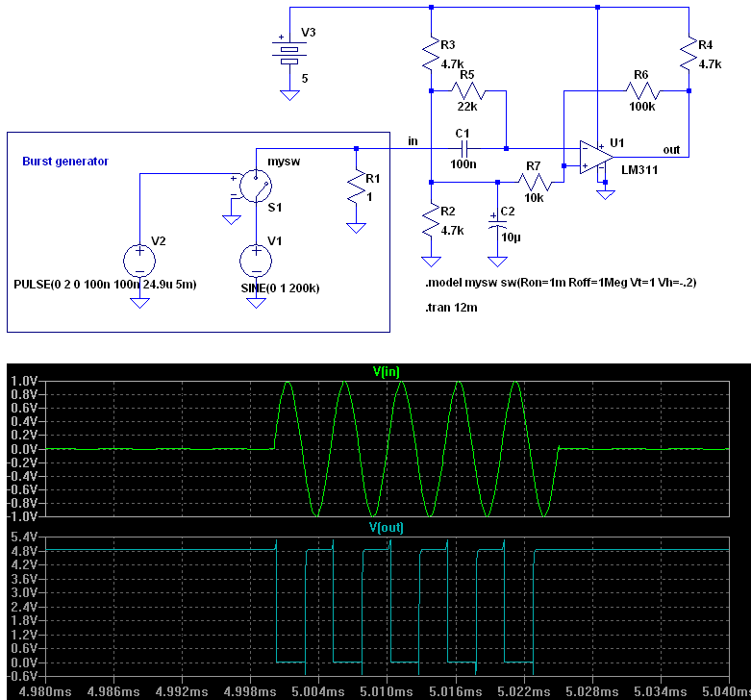Click the 1.0V label on V(in) axis
Viewport: 751px width, 700px height.
(24, 381)
